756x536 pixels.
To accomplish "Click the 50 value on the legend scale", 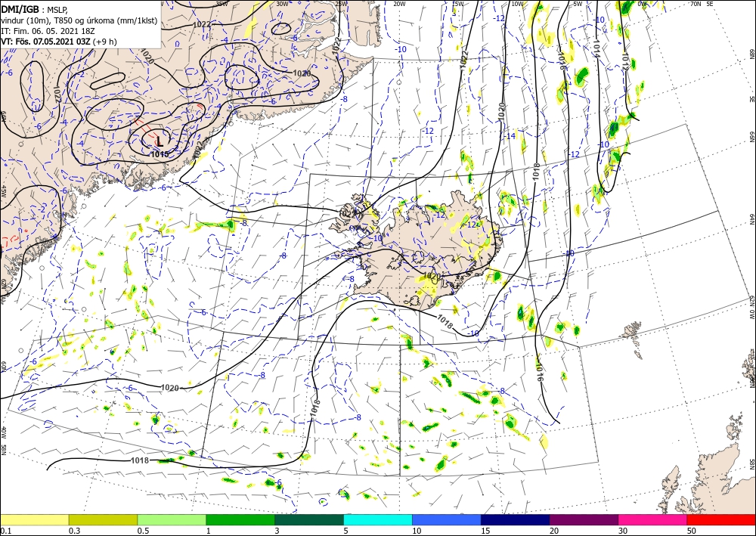I will point(692,531).
